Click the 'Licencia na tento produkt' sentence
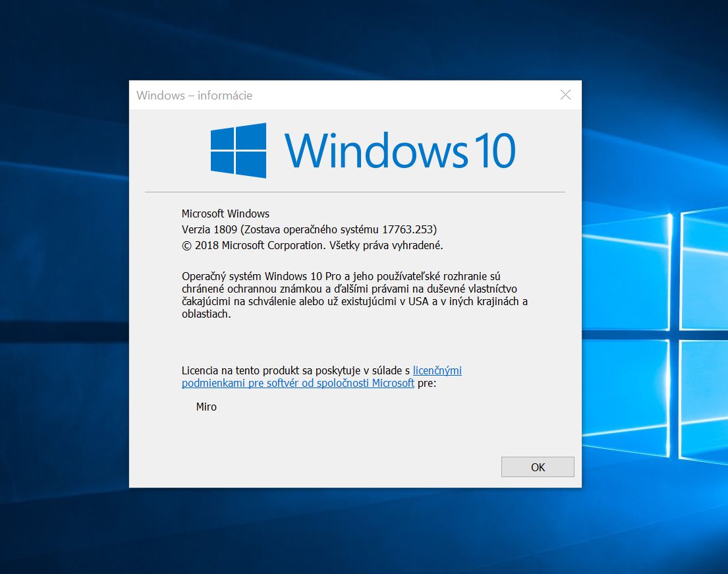The height and width of the screenshot is (574, 728). coord(322,377)
